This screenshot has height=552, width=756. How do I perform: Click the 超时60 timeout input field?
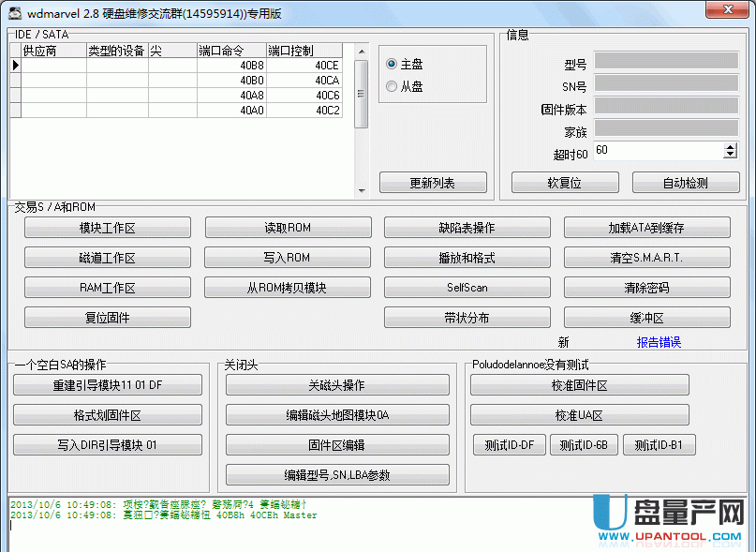coord(657,150)
